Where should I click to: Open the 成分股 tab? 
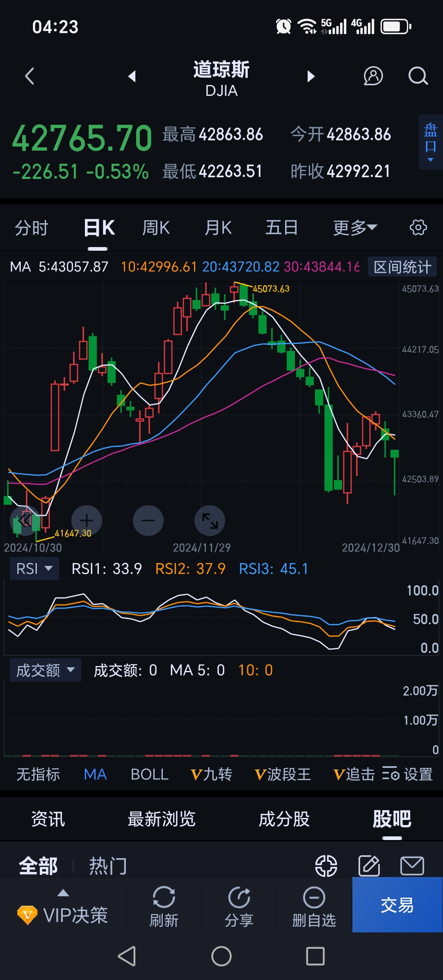tap(284, 819)
